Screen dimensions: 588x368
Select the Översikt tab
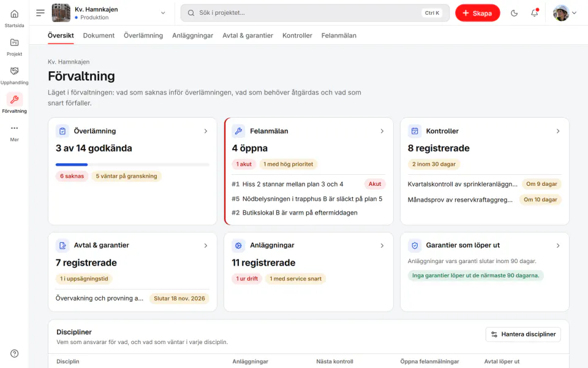click(61, 36)
